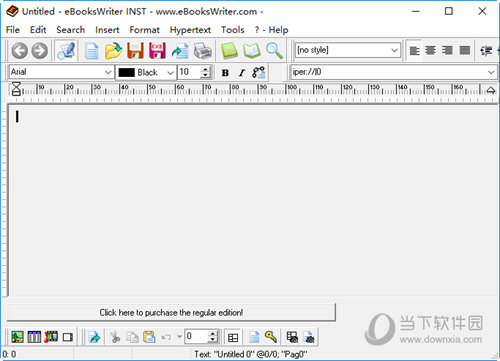
Task: Open the Search menu
Action: [71, 30]
